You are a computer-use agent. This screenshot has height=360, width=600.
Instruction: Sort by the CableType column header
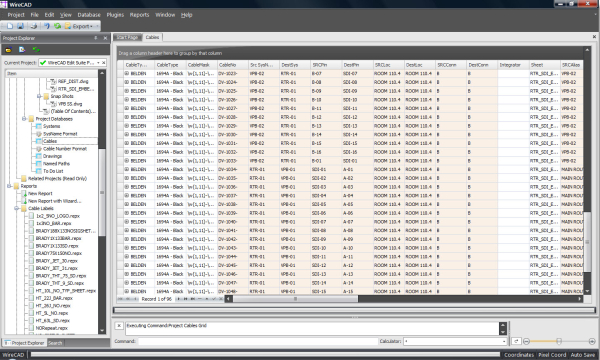tap(170, 65)
